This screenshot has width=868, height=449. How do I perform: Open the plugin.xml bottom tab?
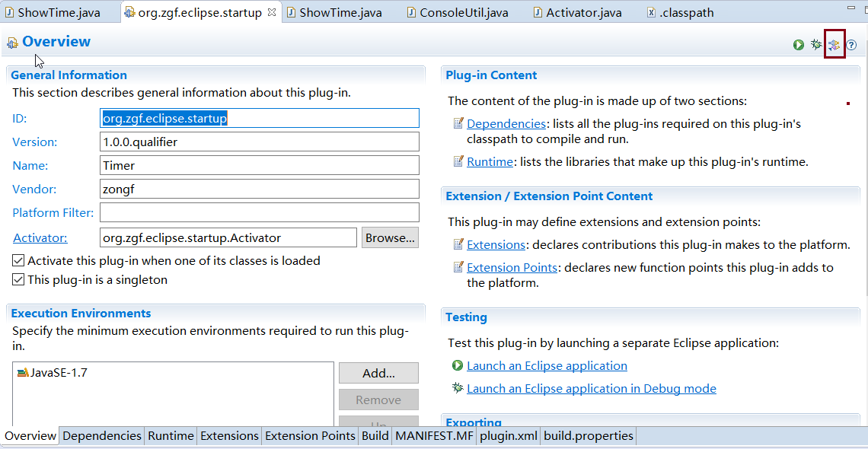[508, 436]
